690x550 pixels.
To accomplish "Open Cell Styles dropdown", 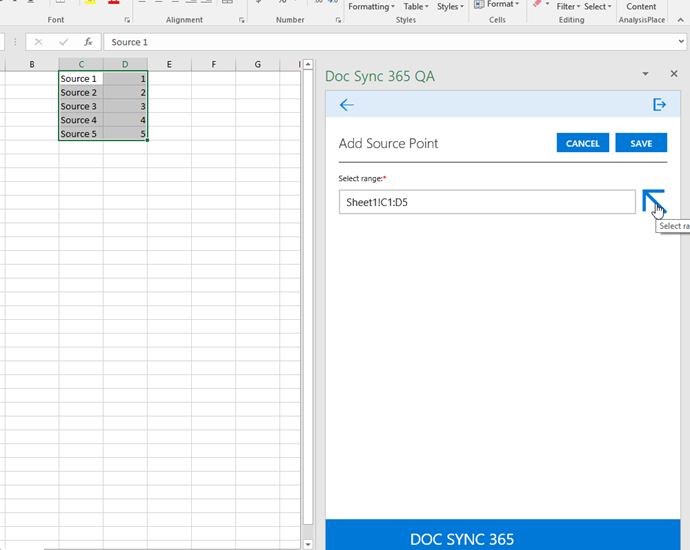I will pos(450,6).
